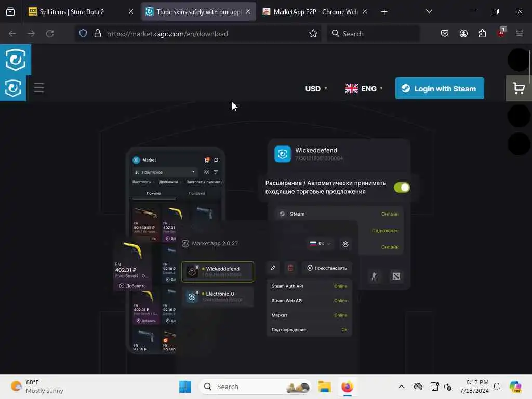The width and height of the screenshot is (532, 399).
Task: Toggle auto-accept incoming trade offers switch
Action: click(x=402, y=188)
